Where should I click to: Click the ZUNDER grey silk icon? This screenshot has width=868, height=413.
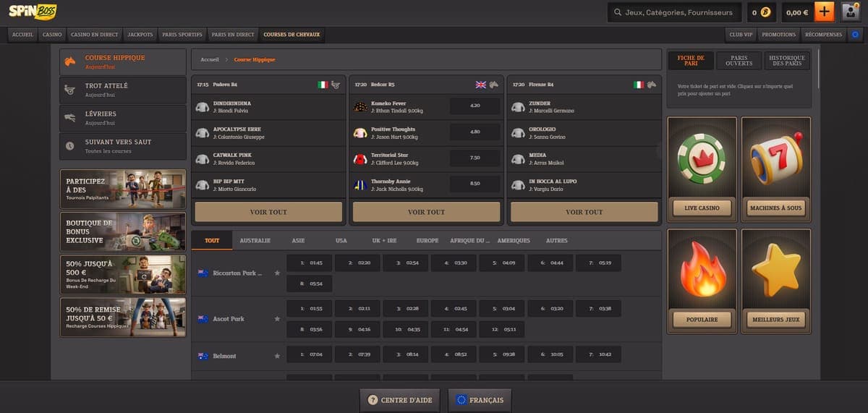point(518,107)
